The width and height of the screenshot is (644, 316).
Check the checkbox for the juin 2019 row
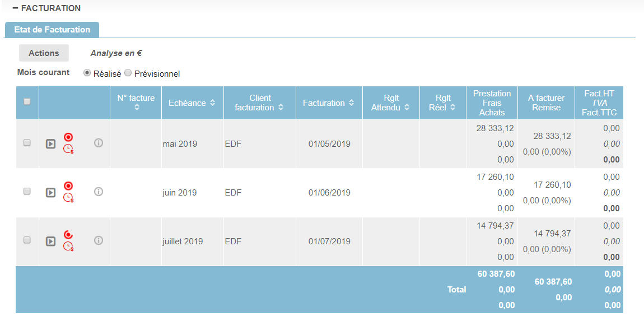(x=27, y=192)
